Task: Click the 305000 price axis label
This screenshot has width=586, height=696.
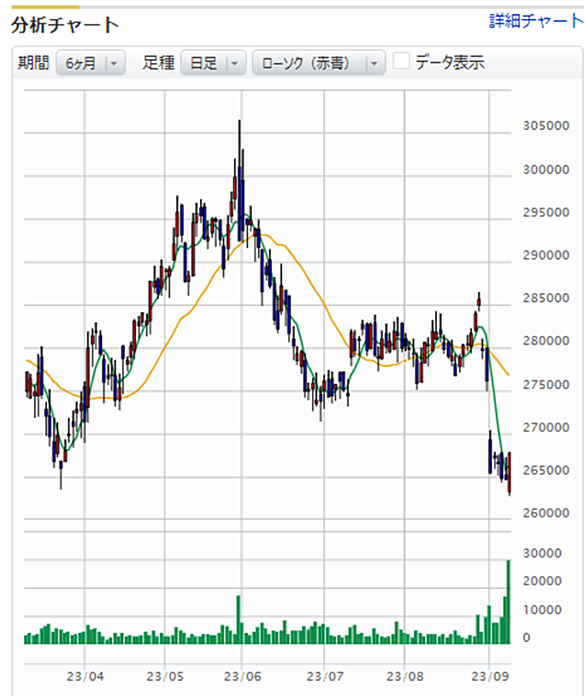Action: 546,126
